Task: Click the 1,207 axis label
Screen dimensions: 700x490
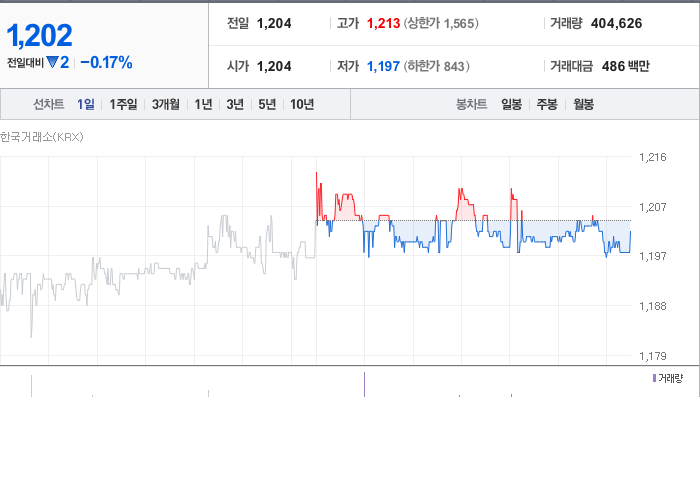Action: [653, 207]
